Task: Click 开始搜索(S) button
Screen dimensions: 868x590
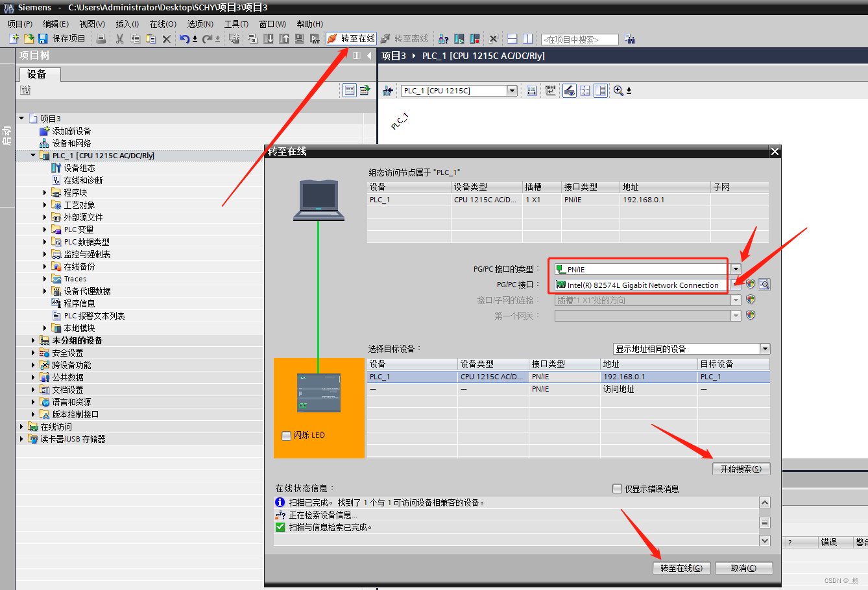Action: point(741,469)
